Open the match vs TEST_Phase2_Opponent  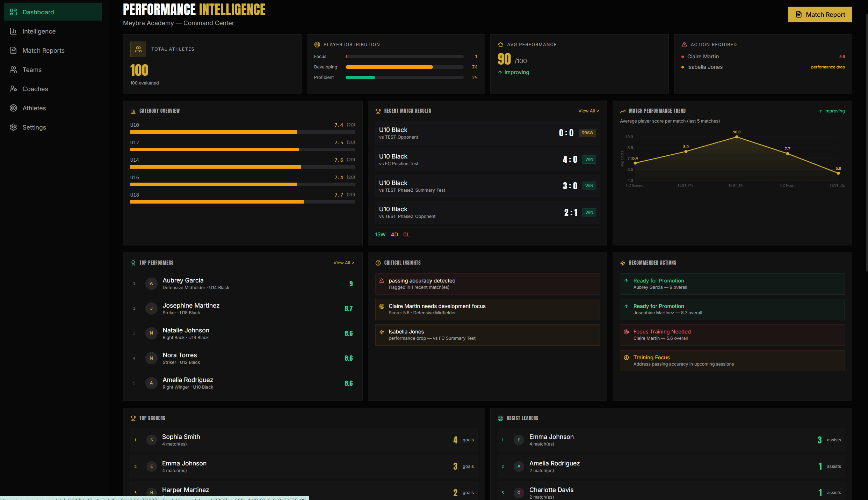tap(487, 212)
